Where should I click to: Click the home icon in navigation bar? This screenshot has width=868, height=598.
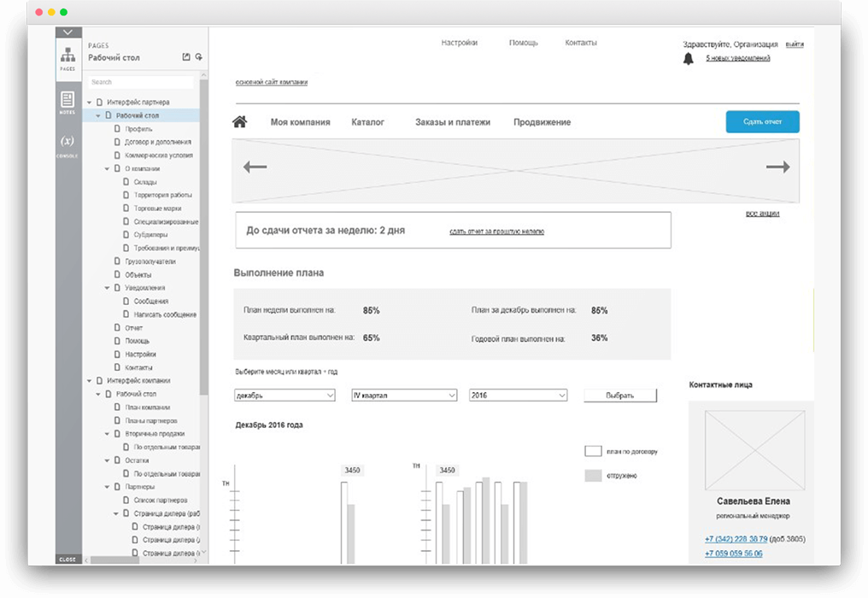coord(240,122)
